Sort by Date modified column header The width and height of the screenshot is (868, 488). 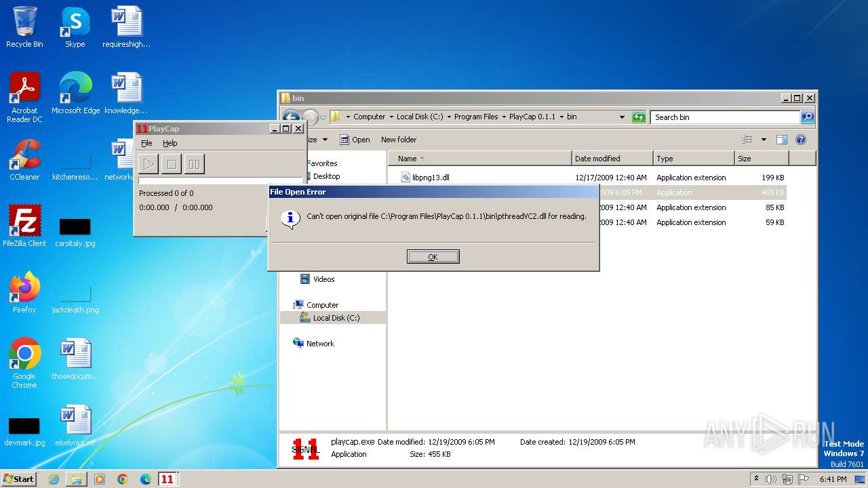[x=612, y=159]
